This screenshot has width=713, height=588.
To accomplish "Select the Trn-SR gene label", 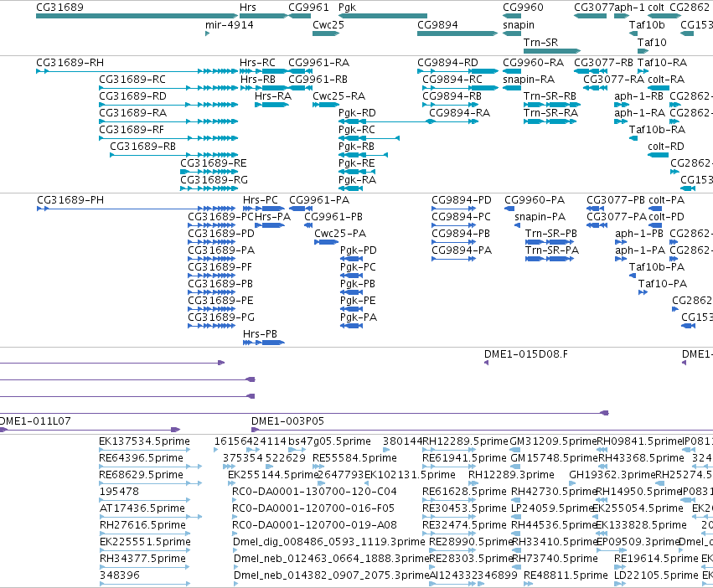I will [x=540, y=42].
